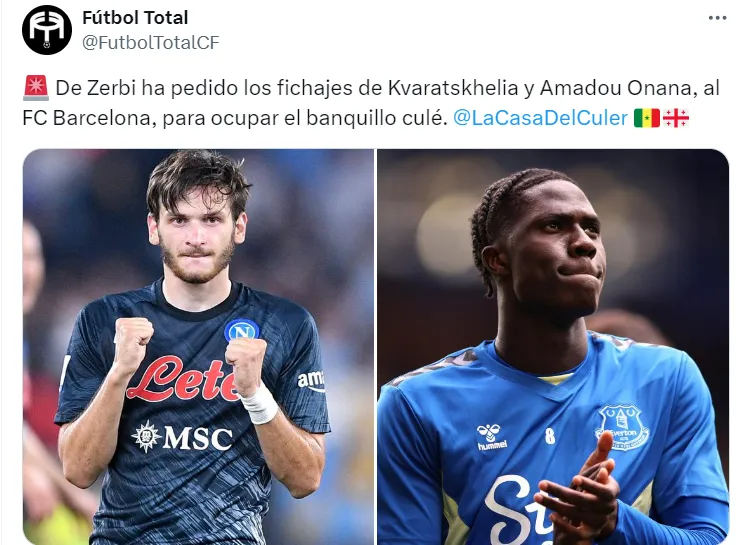Click the MSC sponsor logo on the shirt

tap(183, 437)
